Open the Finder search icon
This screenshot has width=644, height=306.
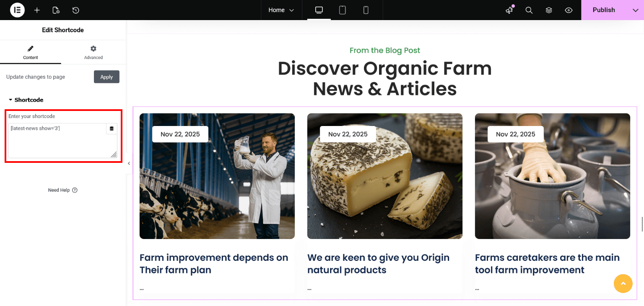coord(529,10)
